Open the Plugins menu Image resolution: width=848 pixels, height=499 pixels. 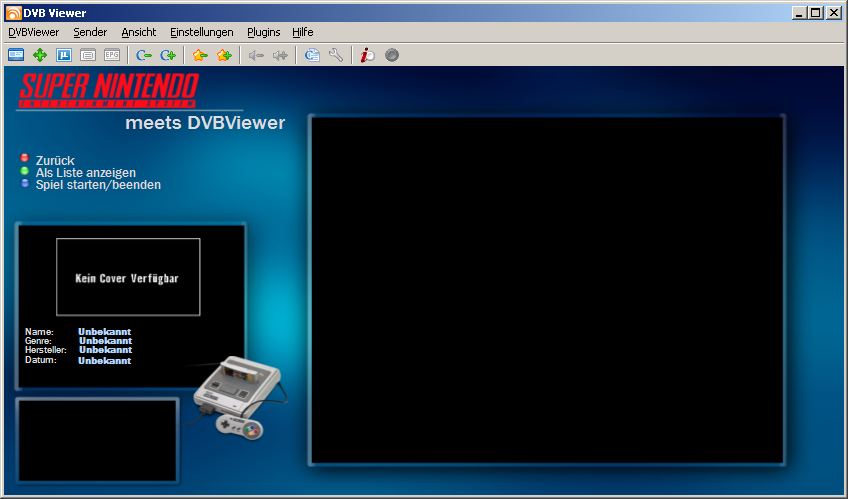[x=263, y=32]
